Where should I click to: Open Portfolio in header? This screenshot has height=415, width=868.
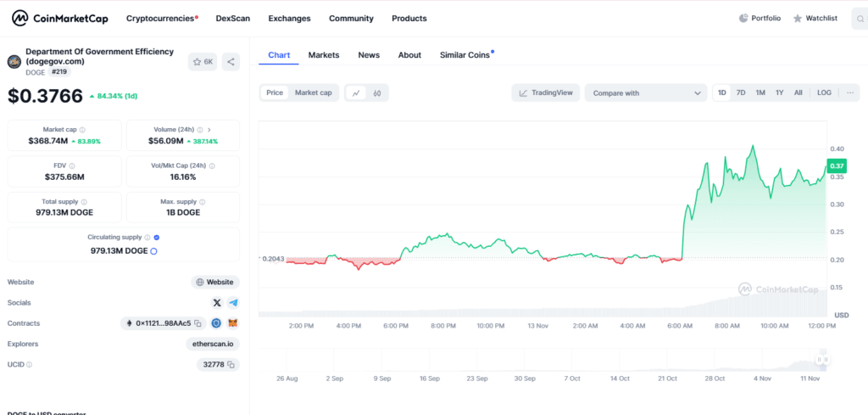click(760, 19)
